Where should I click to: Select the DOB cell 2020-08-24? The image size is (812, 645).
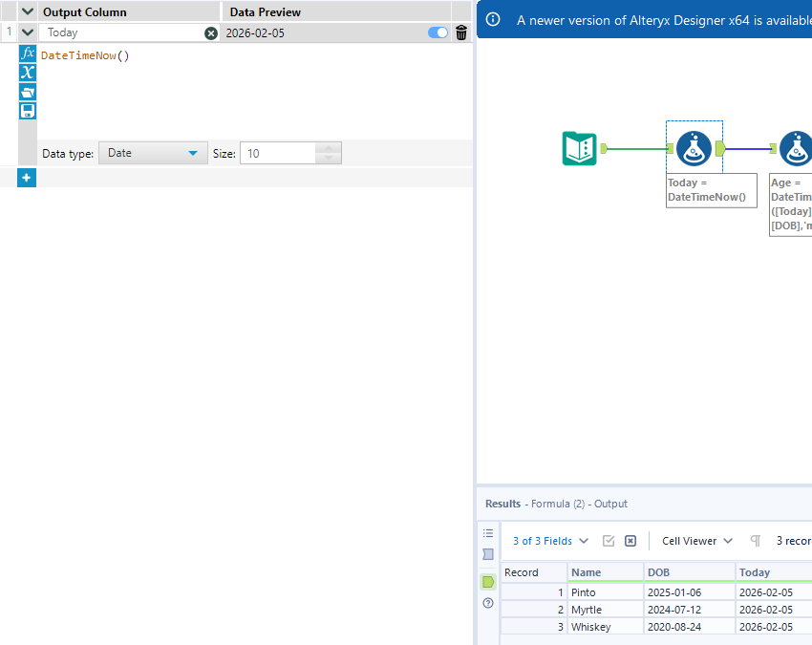pos(690,626)
